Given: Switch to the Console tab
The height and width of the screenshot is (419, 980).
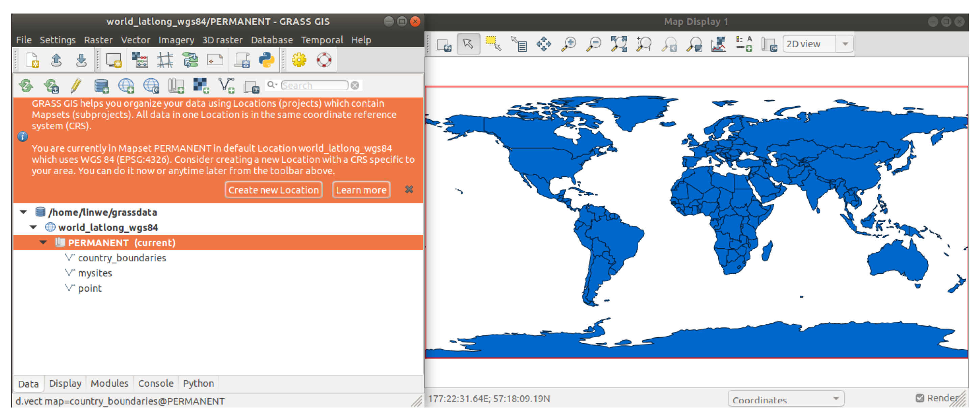Looking at the screenshot, I should point(156,383).
